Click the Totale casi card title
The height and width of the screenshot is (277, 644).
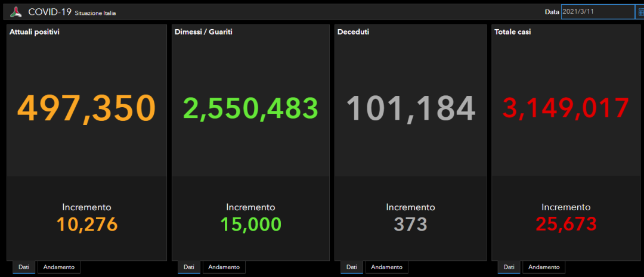click(513, 32)
